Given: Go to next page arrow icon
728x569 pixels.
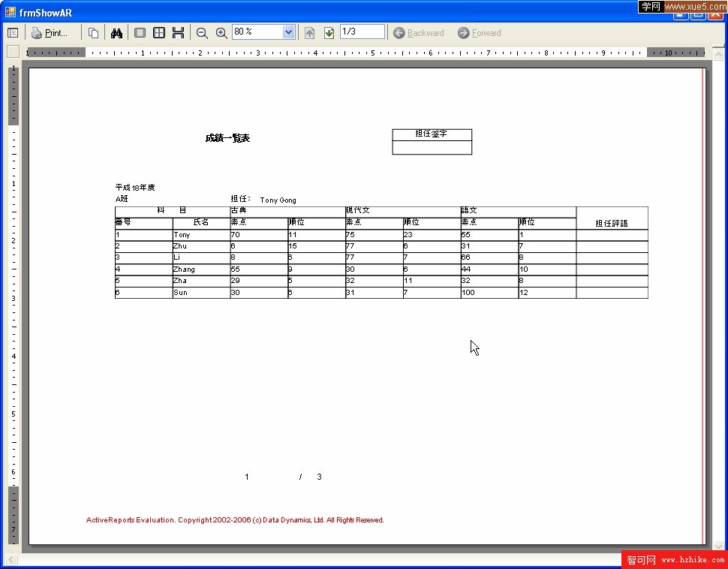Looking at the screenshot, I should 329,33.
